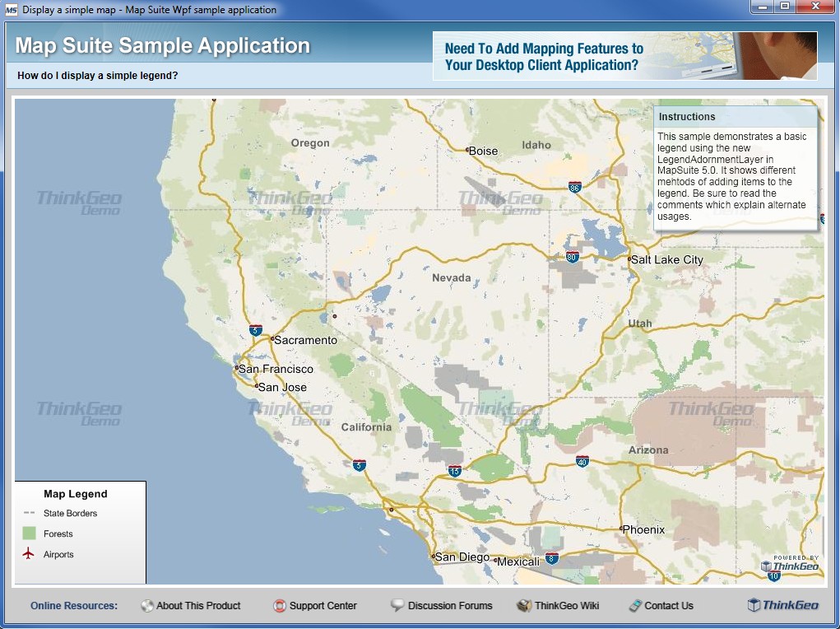Open the Support Center link
Screen dimensions: 840x629
click(323, 606)
